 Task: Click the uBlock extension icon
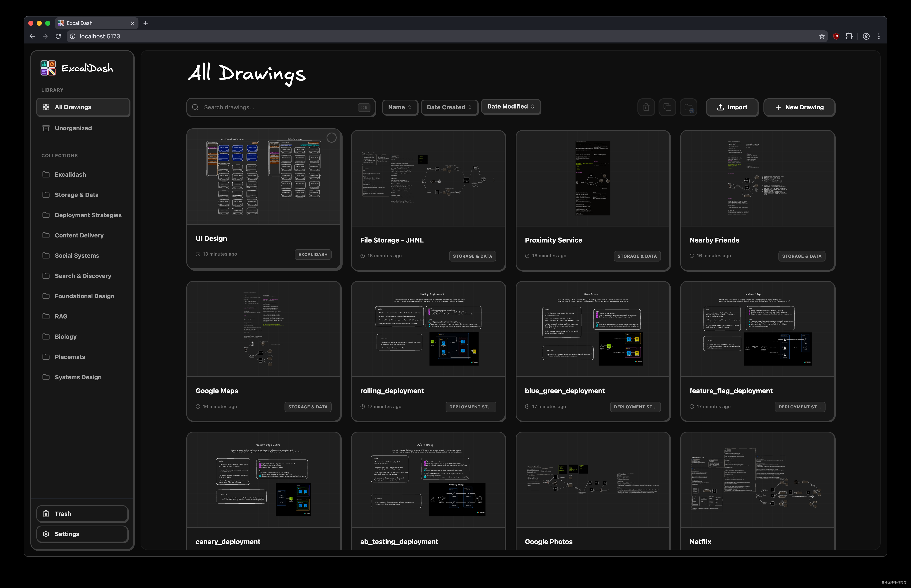836,36
